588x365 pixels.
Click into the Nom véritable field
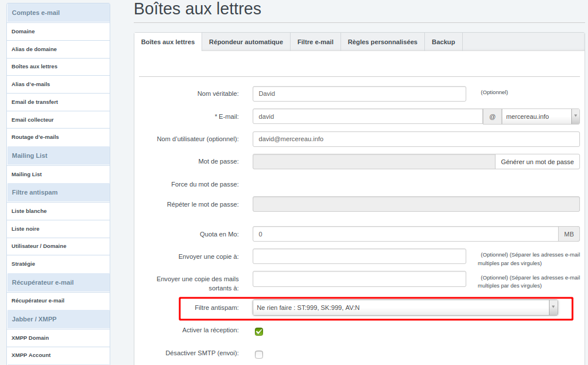tap(359, 94)
